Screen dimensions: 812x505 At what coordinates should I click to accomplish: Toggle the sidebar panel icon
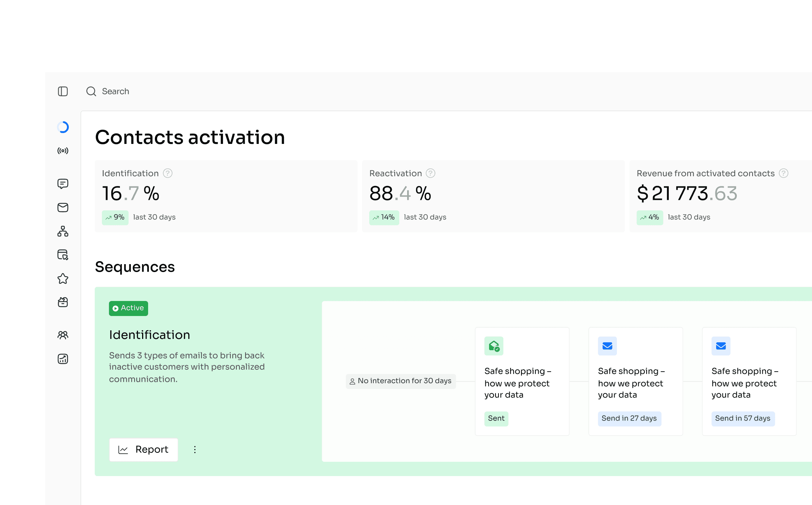(63, 91)
